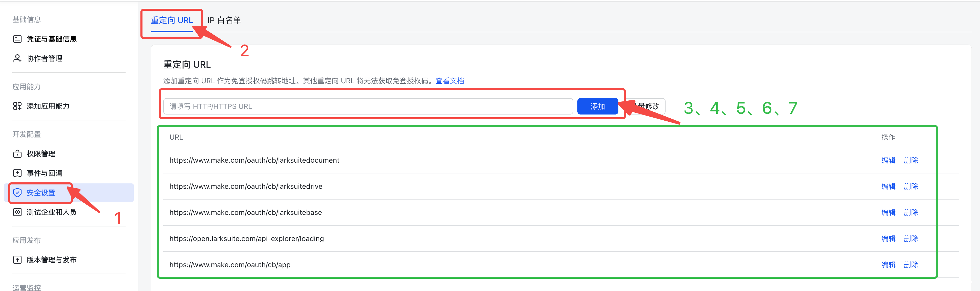980x291 pixels.
Task: Select the 事件与回调 sidebar icon
Action: [x=17, y=173]
